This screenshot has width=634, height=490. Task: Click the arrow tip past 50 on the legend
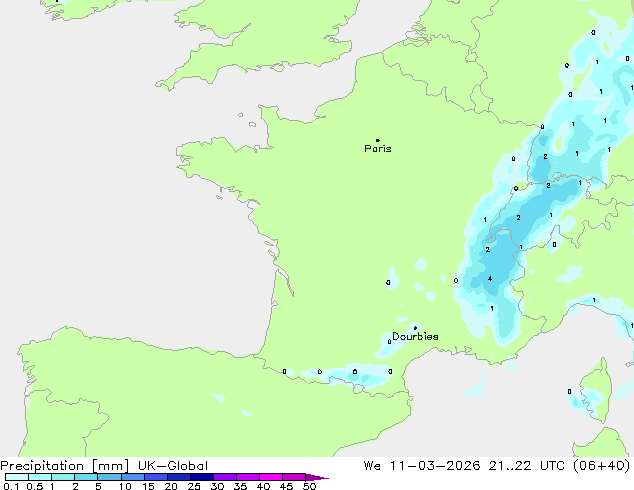coord(317,477)
